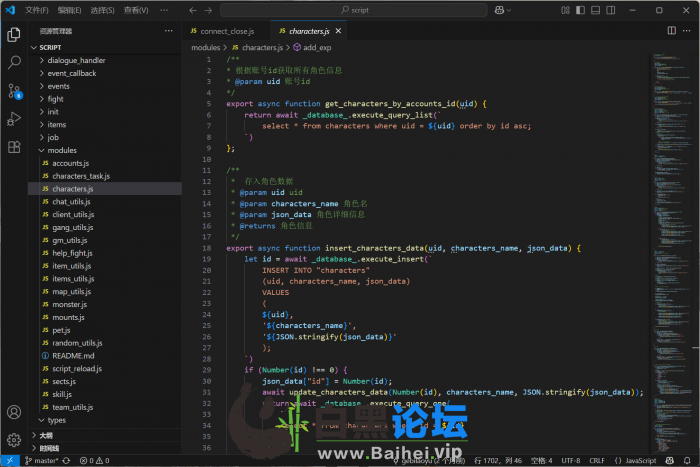Open the overflow menu ellipsis in menu bar
The height and width of the screenshot is (467, 700).
(164, 10)
